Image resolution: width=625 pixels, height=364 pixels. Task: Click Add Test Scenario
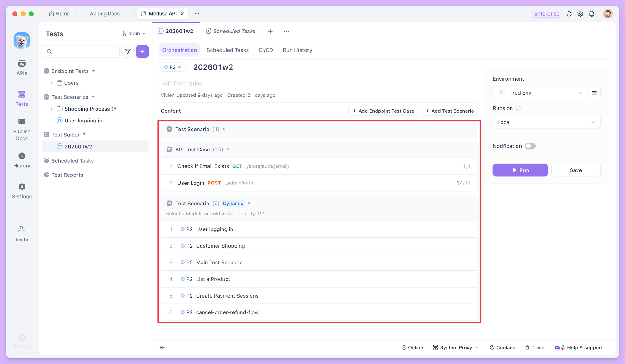[x=449, y=111]
